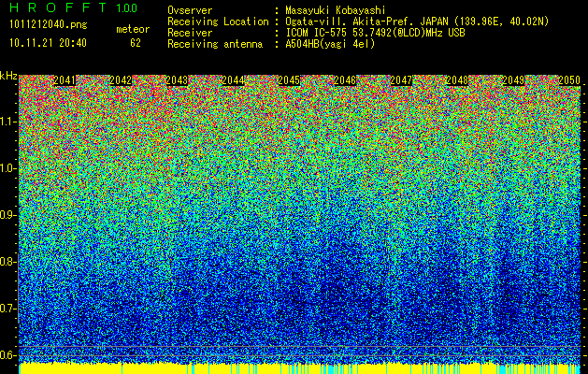Click the 2041 time marker label
This screenshot has height=374, width=588.
point(65,80)
